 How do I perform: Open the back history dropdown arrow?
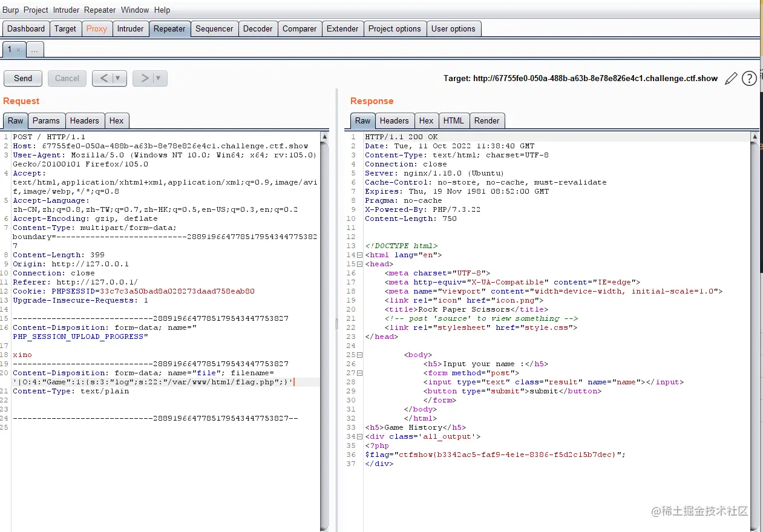click(118, 78)
